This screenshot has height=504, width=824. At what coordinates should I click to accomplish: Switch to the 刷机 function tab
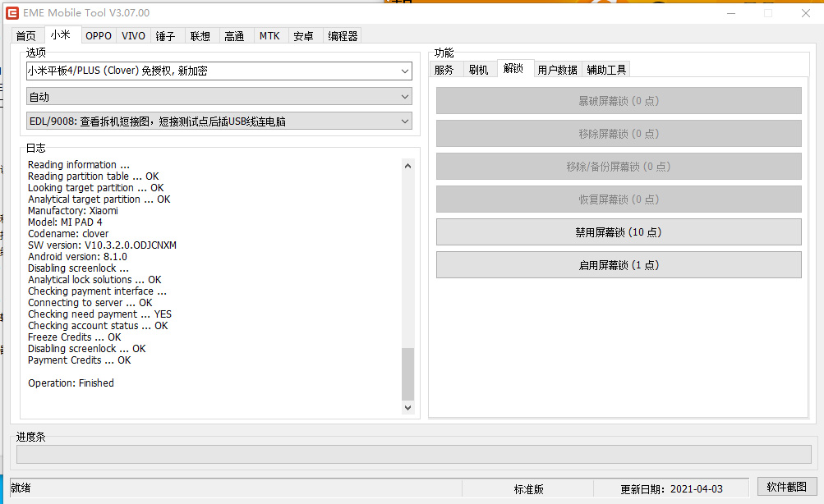479,70
